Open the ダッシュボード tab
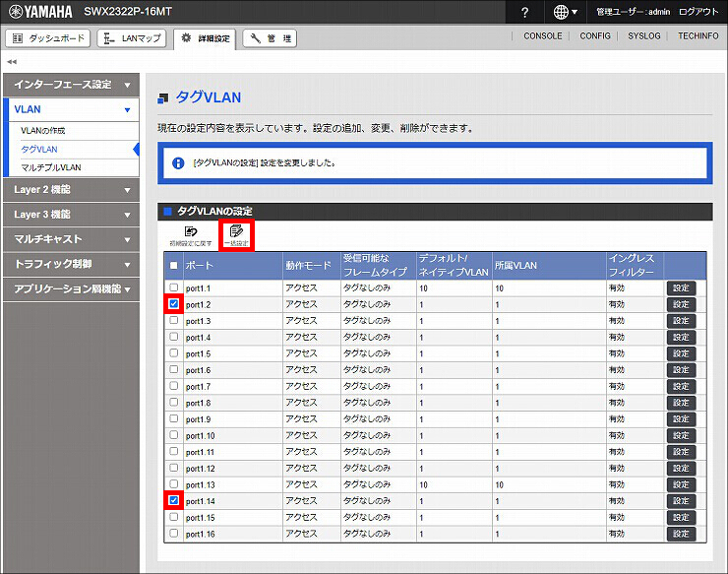Screen dimensions: 728x574 (48, 38)
